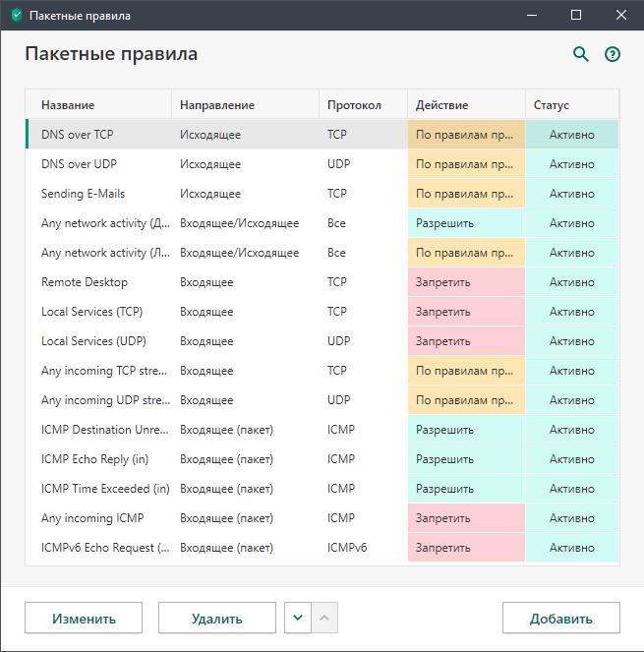Click the help question mark icon
Viewport: 644px width, 652px height.
click(x=613, y=54)
